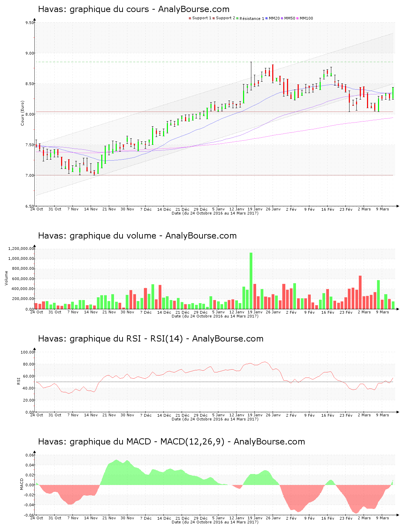The height and width of the screenshot is (532, 412).
Task: Click the 1,200,000.00 volume axis value
Action: 21,248
